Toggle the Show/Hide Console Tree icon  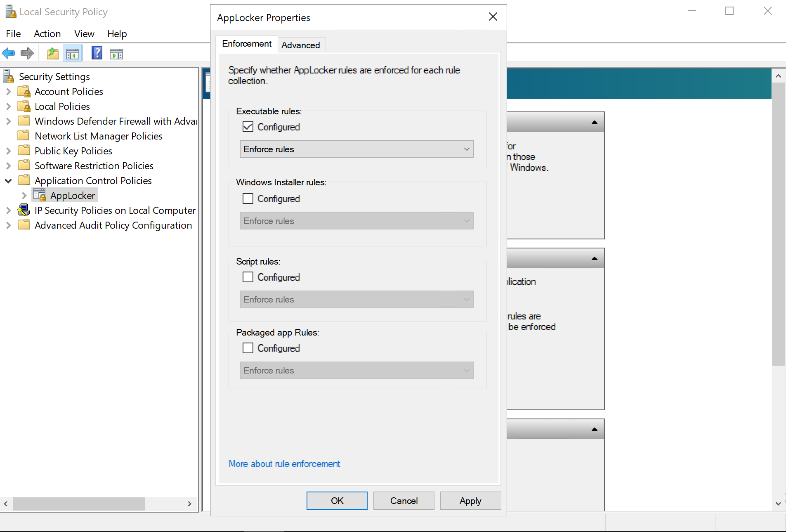tap(73, 53)
